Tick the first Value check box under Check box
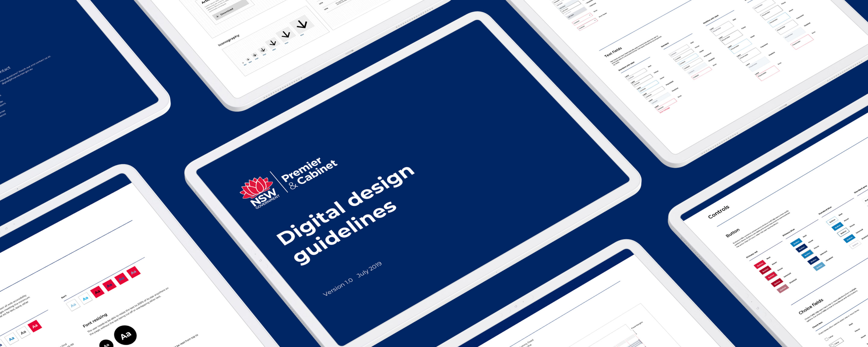 coord(827,339)
